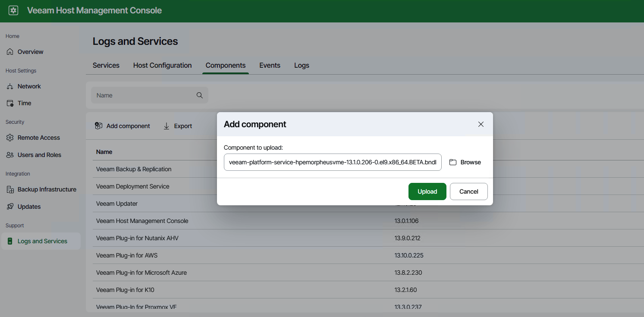Click version 13.8.2.230 cell
Image resolution: width=644 pixels, height=317 pixels.
coord(408,273)
